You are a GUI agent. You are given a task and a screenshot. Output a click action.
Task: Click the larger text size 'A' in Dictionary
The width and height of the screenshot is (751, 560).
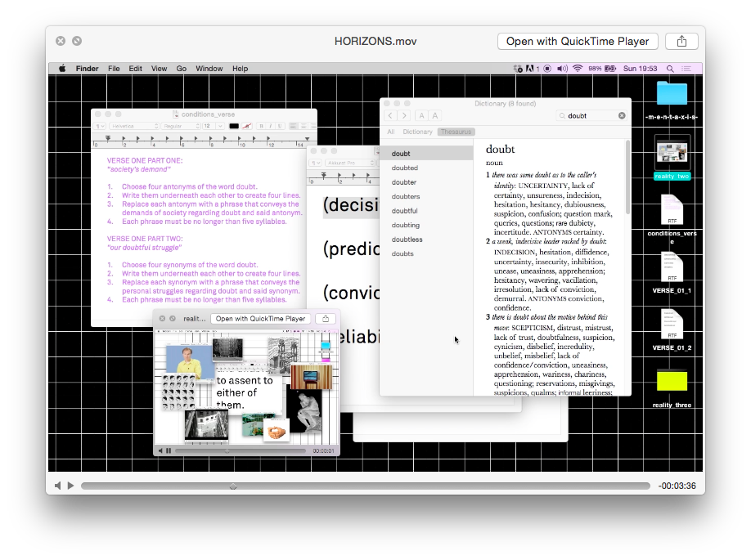pyautogui.click(x=435, y=116)
